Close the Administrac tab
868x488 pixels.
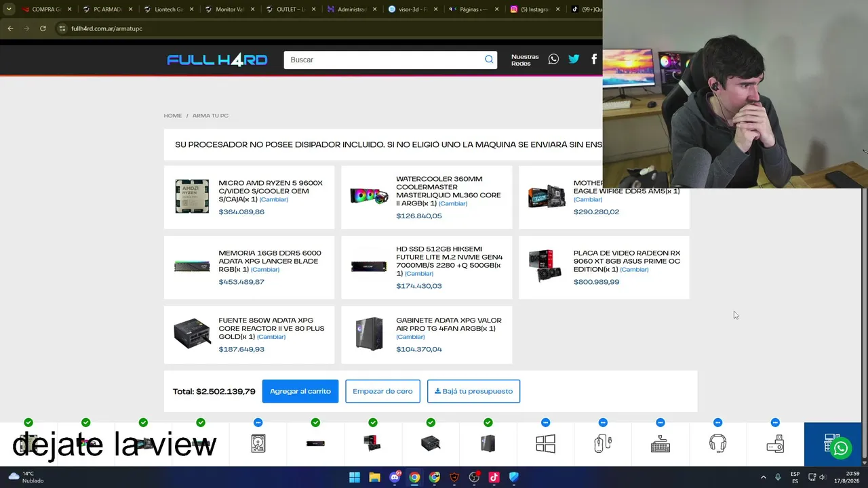tap(374, 9)
